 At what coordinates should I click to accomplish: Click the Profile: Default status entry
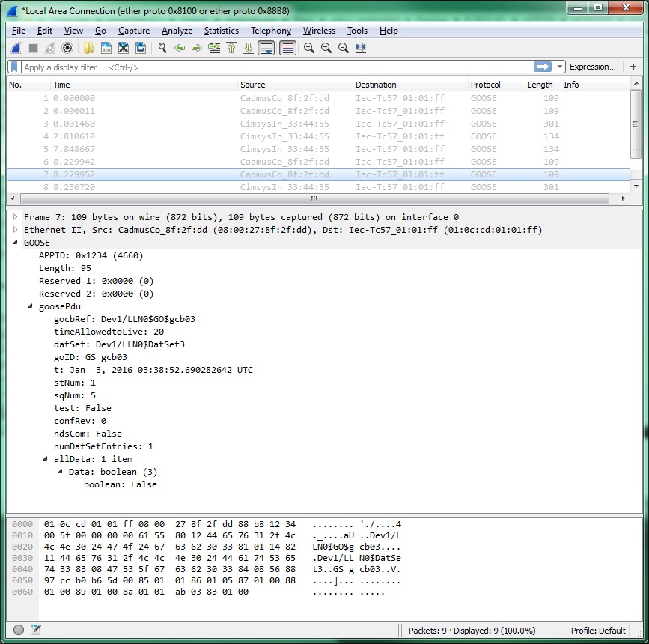pyautogui.click(x=598, y=631)
